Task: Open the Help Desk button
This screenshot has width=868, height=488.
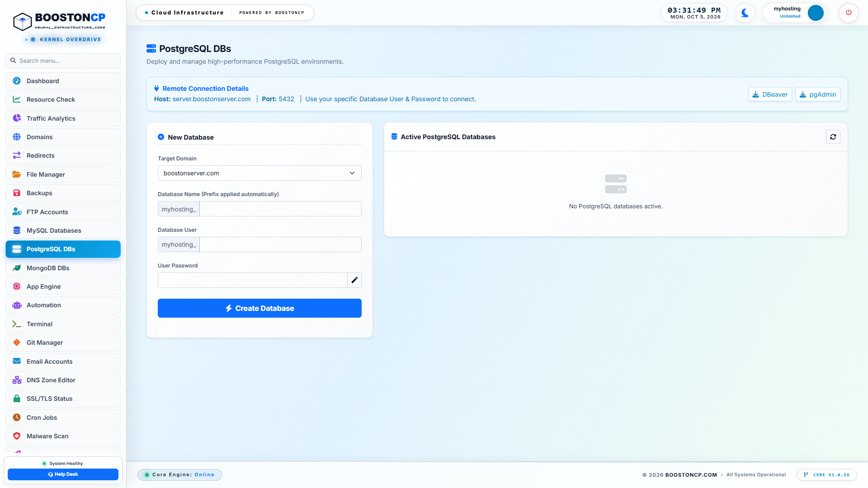Action: pyautogui.click(x=63, y=474)
